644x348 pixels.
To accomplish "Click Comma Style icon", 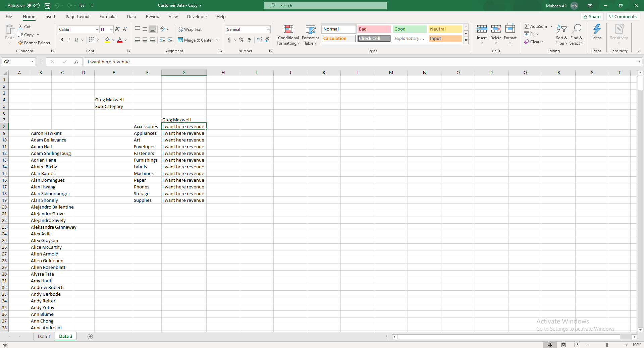I will click(x=249, y=40).
